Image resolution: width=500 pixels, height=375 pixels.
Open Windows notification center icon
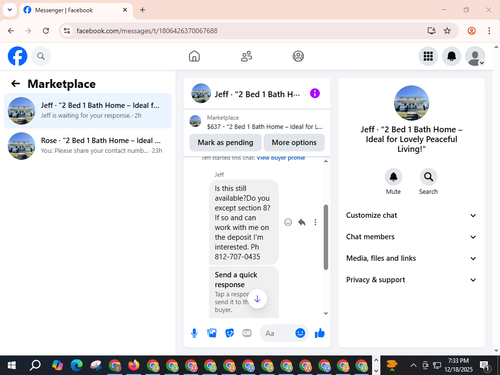click(485, 366)
